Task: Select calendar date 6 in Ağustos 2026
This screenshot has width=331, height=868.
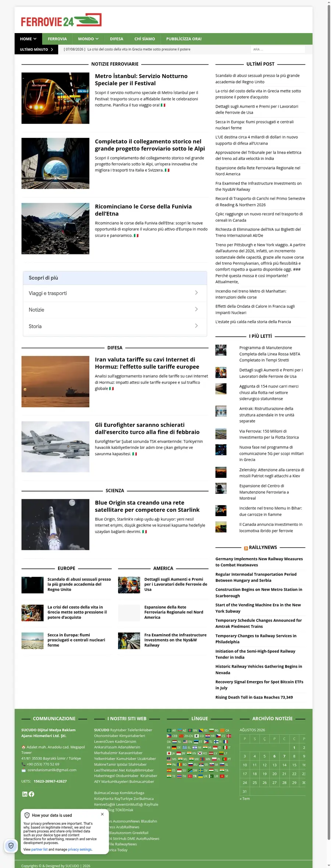Action: [274, 756]
